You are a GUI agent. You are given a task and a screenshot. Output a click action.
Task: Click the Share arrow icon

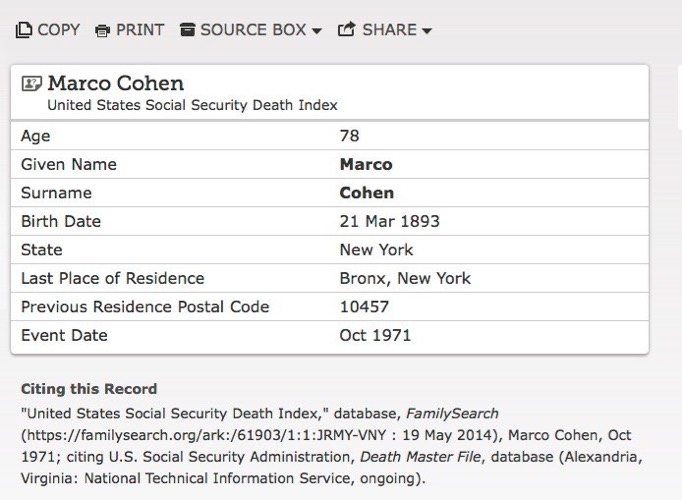347,29
